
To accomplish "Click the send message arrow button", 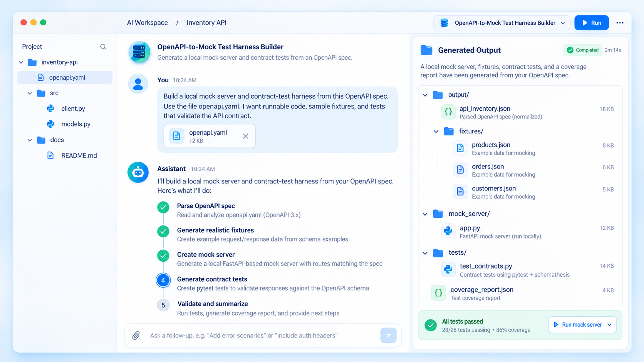I will 388,335.
